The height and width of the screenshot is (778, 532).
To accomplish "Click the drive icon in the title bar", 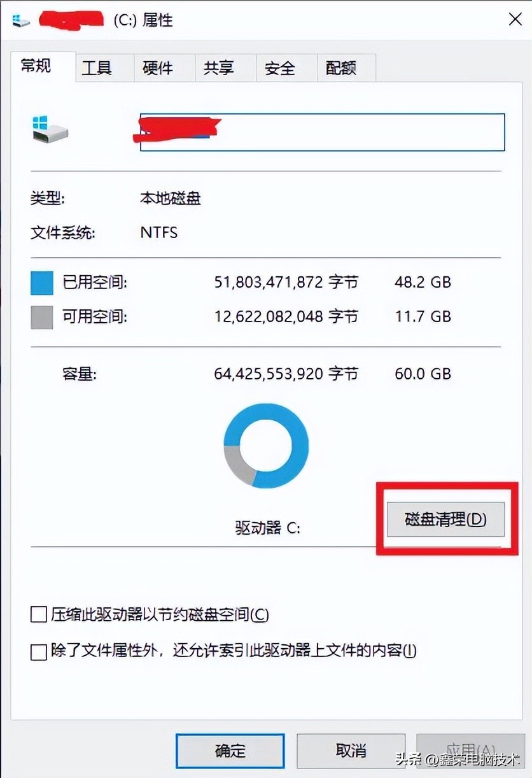I will 20,20.
